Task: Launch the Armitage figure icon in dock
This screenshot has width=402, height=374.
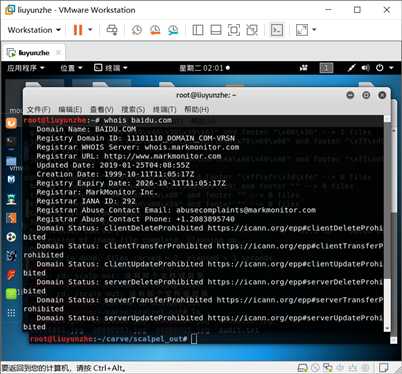Action: [11, 199]
